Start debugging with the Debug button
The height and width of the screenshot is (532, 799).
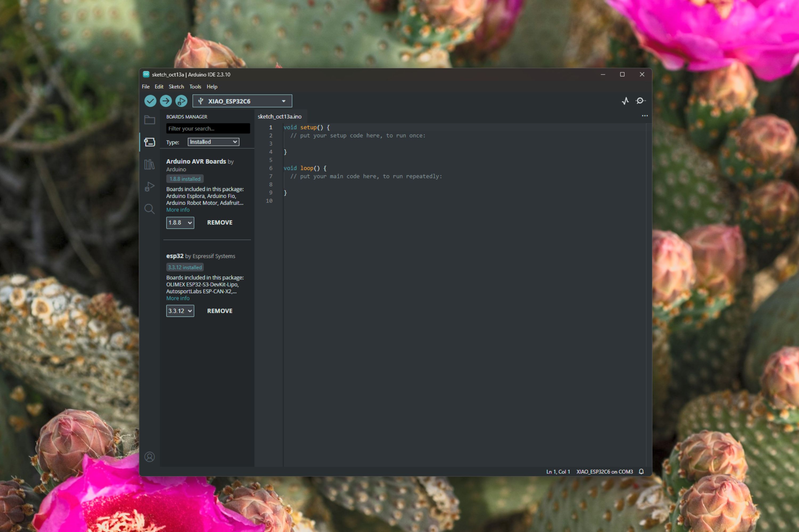(x=181, y=101)
